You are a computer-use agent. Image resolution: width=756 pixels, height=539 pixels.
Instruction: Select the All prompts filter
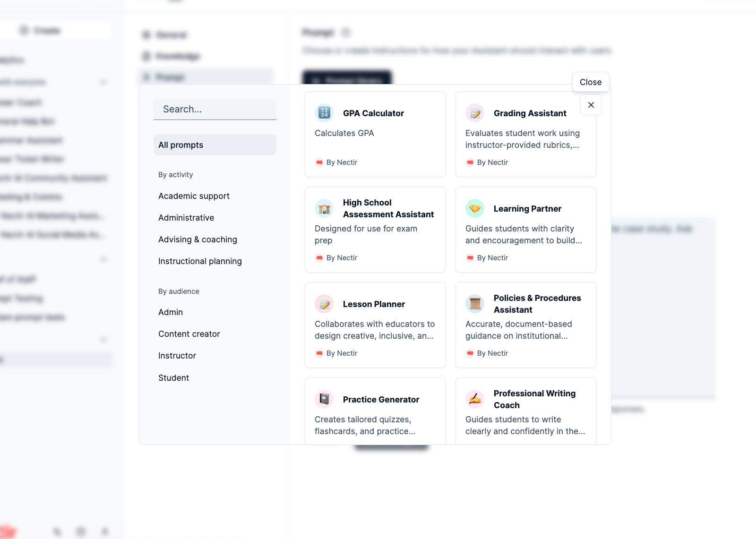(x=215, y=145)
